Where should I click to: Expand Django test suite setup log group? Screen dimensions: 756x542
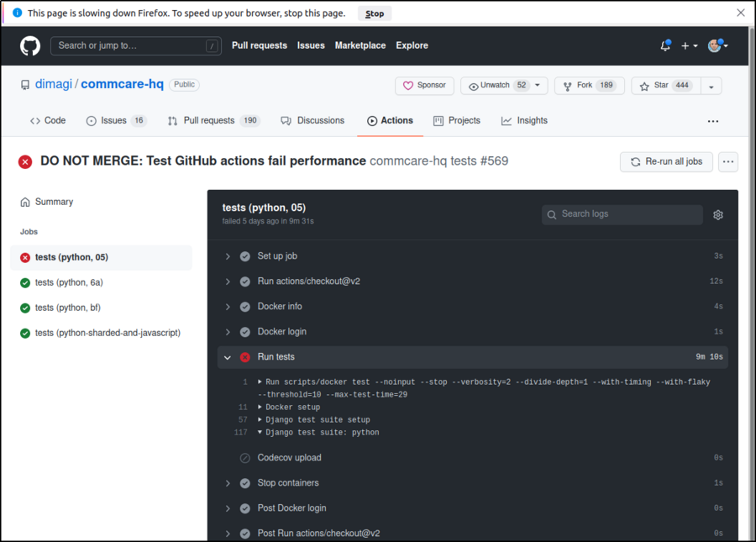[260, 419]
